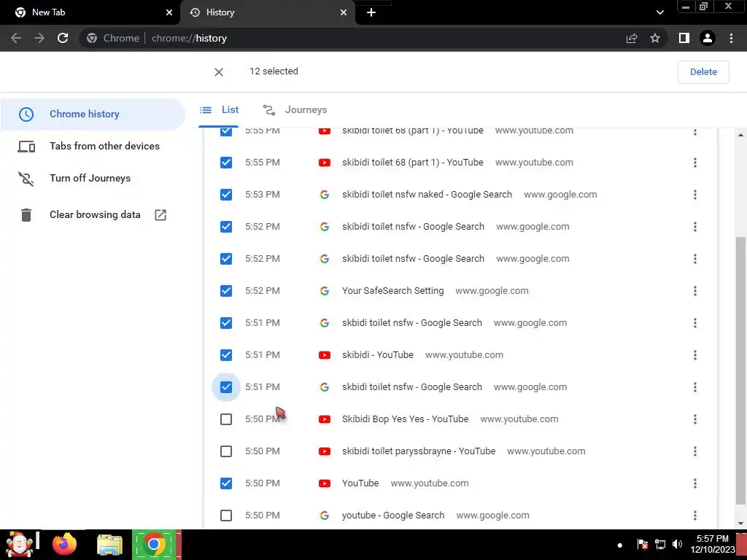Cancel the 12 selected items with X
Image resolution: width=747 pixels, height=560 pixels.
pos(219,72)
